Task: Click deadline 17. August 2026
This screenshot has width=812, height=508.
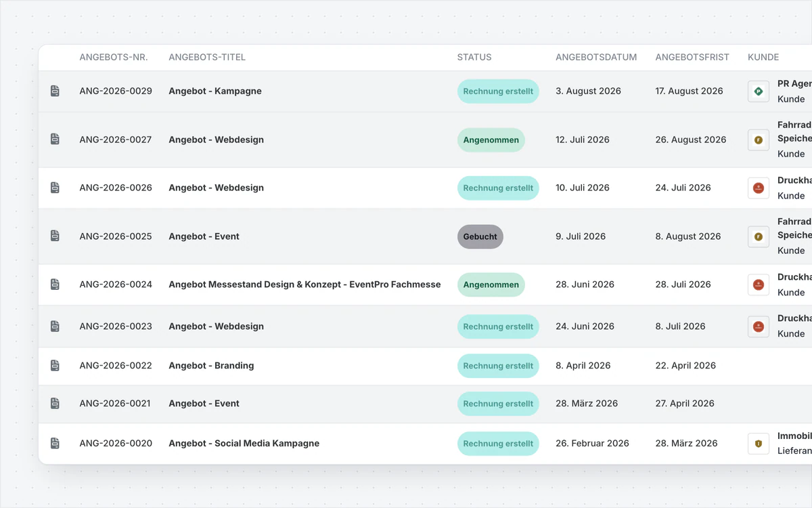Action: tap(689, 91)
